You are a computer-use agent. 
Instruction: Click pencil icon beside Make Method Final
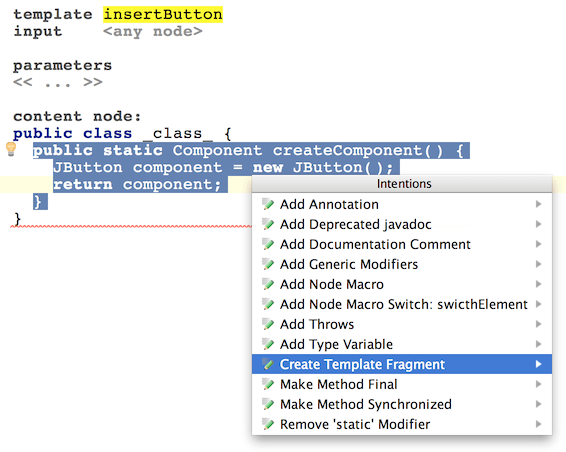click(x=268, y=384)
